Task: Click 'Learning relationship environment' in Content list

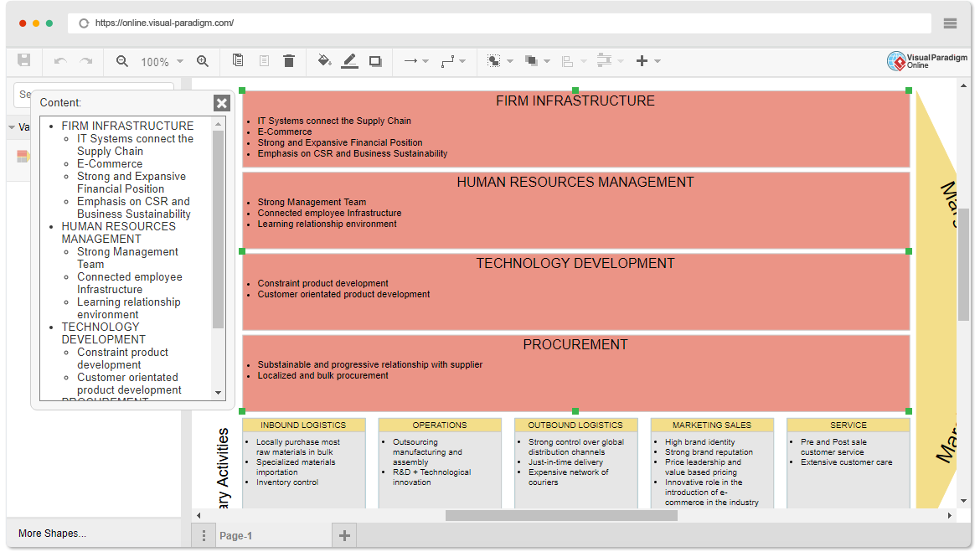Action: 129,308
